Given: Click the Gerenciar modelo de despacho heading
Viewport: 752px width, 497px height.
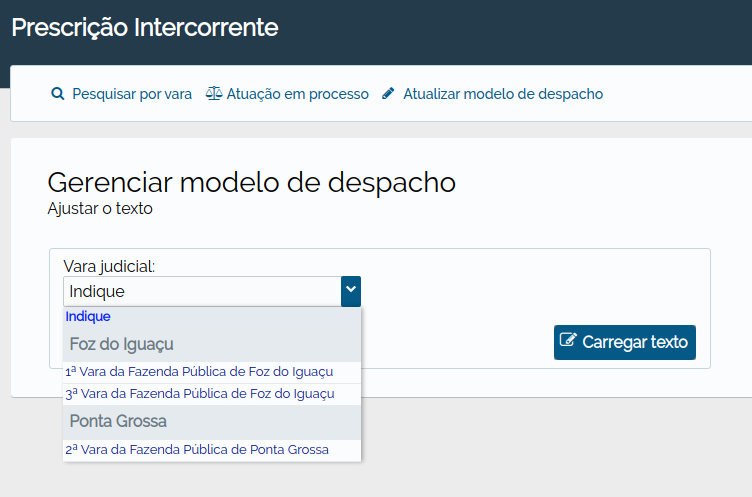Looking at the screenshot, I should [x=251, y=183].
